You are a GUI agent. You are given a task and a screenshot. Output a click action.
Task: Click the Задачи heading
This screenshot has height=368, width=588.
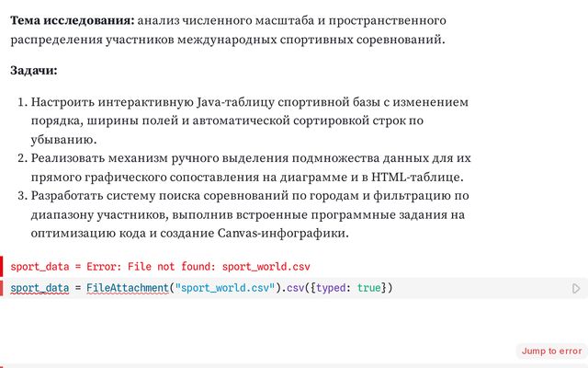pyautogui.click(x=34, y=70)
